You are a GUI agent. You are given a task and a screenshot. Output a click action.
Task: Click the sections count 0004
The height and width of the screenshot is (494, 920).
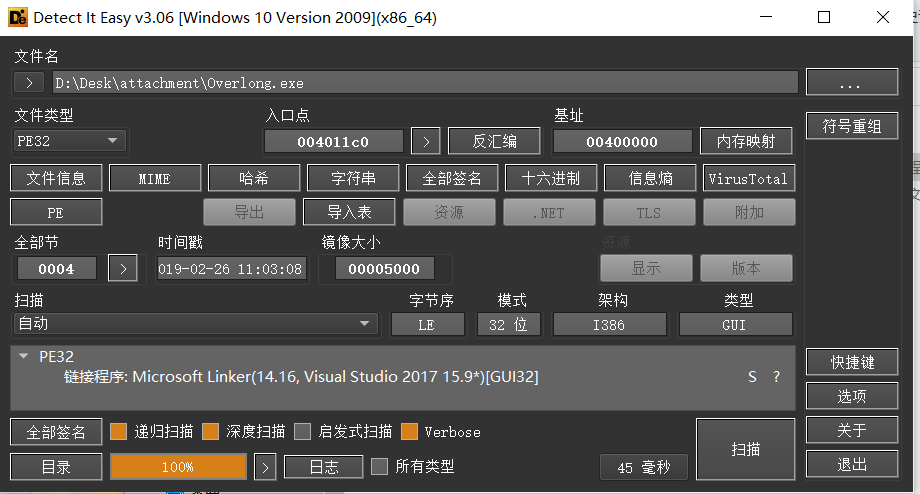pos(56,269)
